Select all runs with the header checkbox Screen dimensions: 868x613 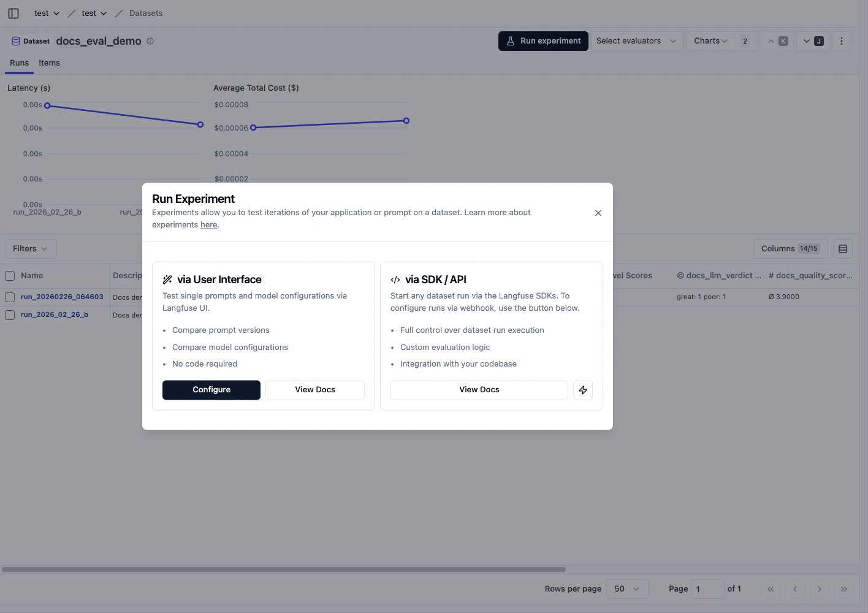[10, 275]
